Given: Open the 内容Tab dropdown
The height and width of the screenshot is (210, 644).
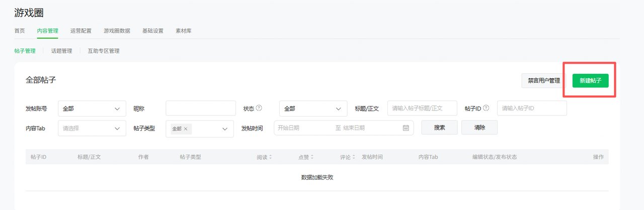Looking at the screenshot, I should [x=92, y=128].
